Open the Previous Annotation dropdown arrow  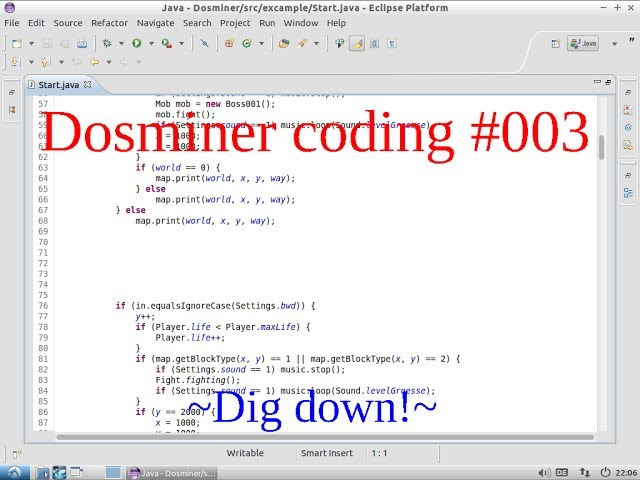[61, 62]
